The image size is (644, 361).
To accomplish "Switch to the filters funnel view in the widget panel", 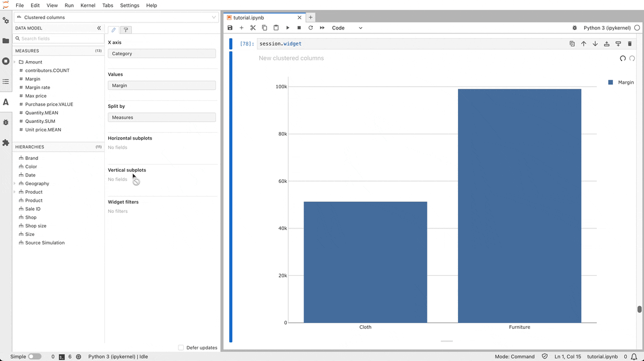I will [126, 30].
